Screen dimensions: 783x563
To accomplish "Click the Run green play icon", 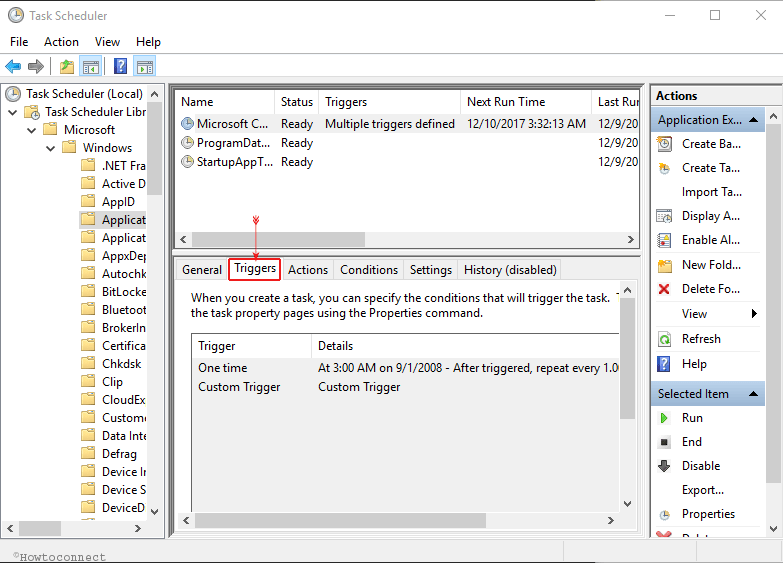I will pos(664,418).
